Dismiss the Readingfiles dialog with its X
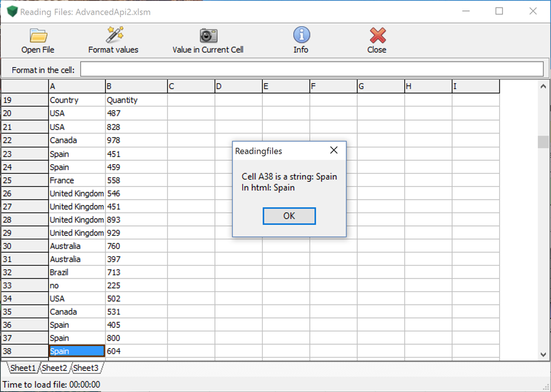Screen dimensions: 551x392 (334, 151)
